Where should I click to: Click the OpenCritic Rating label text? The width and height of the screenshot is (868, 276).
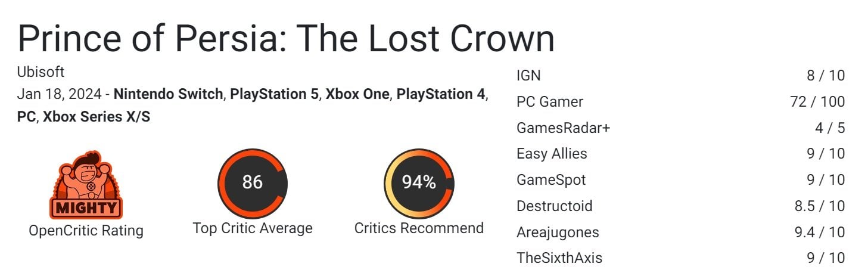[86, 231]
